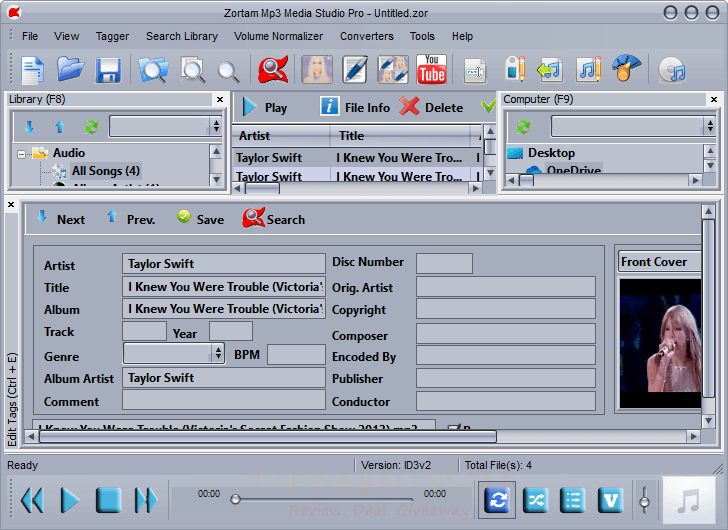Open the batch tag editor icon

pos(393,70)
